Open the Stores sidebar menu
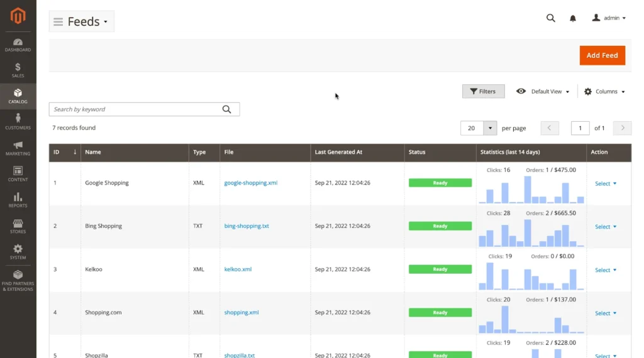Image resolution: width=644 pixels, height=358 pixels. point(18,226)
